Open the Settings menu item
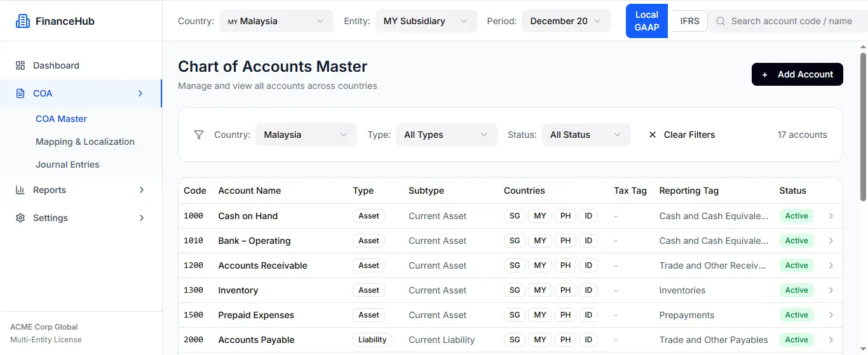Viewport: 868px width, 355px height. (x=81, y=218)
